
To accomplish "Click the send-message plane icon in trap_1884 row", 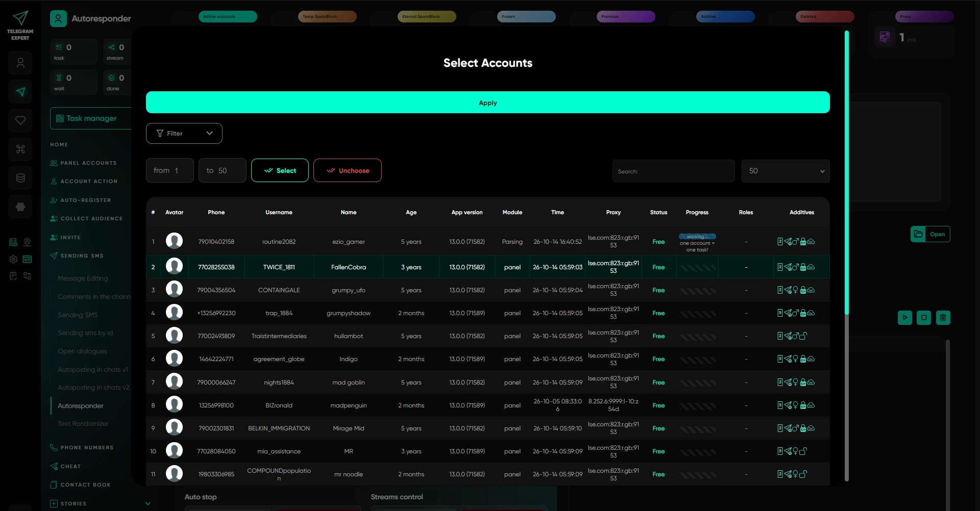I will 788,313.
